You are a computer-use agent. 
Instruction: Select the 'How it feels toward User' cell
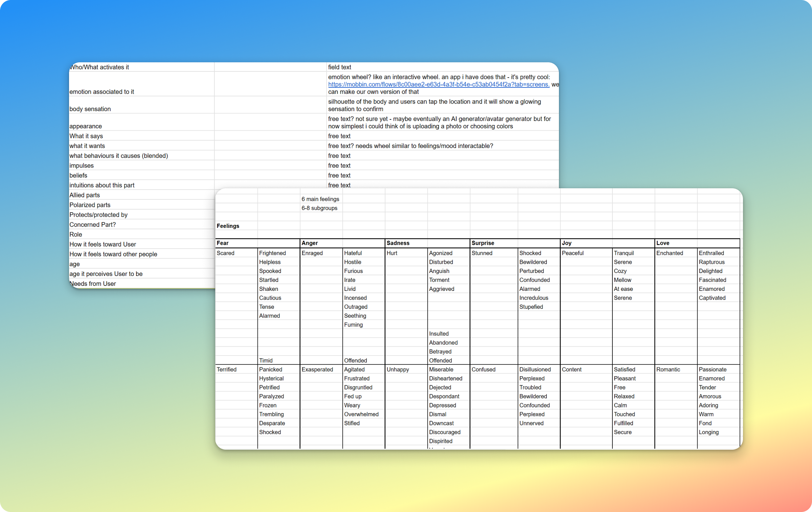[x=103, y=244]
